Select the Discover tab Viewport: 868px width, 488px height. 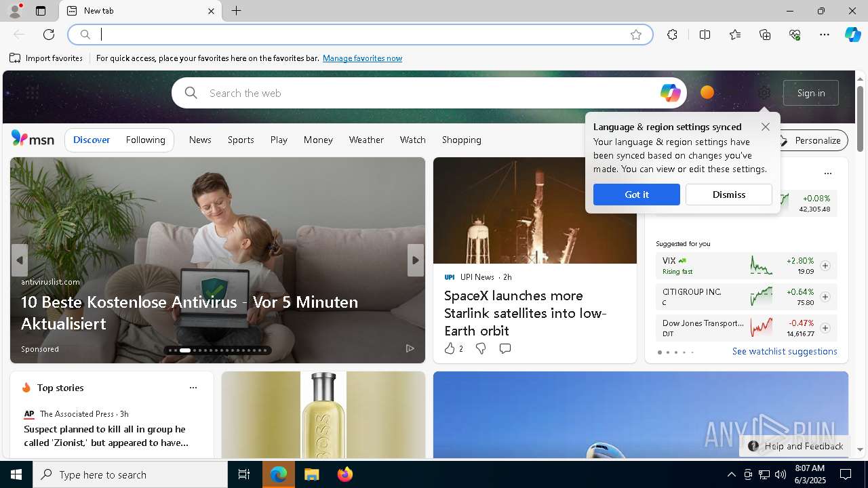92,140
